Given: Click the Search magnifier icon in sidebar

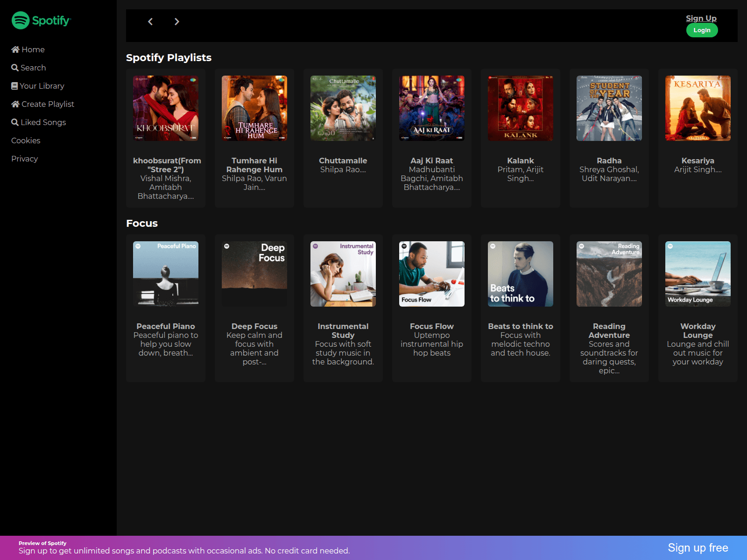Looking at the screenshot, I should click(x=15, y=68).
